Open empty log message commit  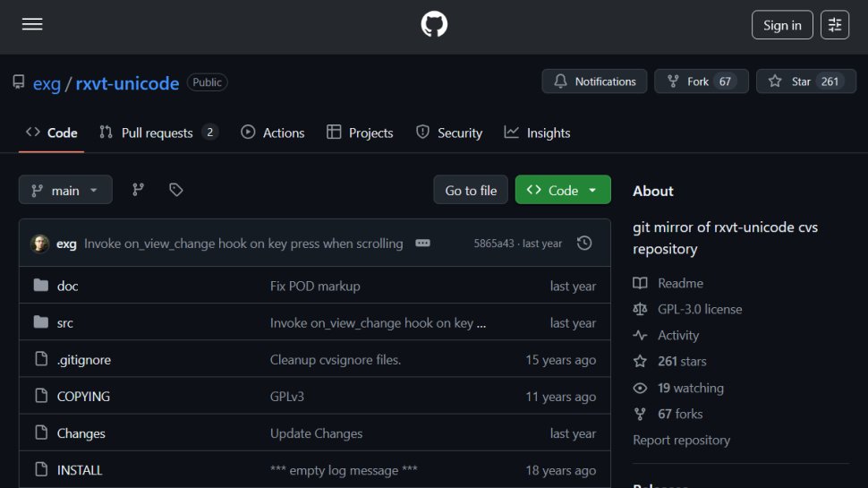click(344, 470)
